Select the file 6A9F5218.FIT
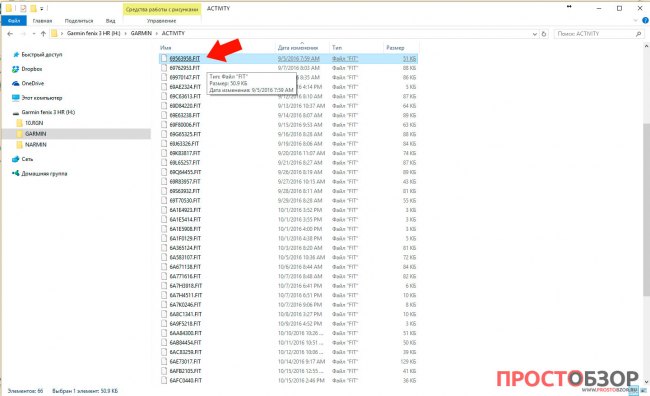The height and width of the screenshot is (396, 650). click(185, 324)
